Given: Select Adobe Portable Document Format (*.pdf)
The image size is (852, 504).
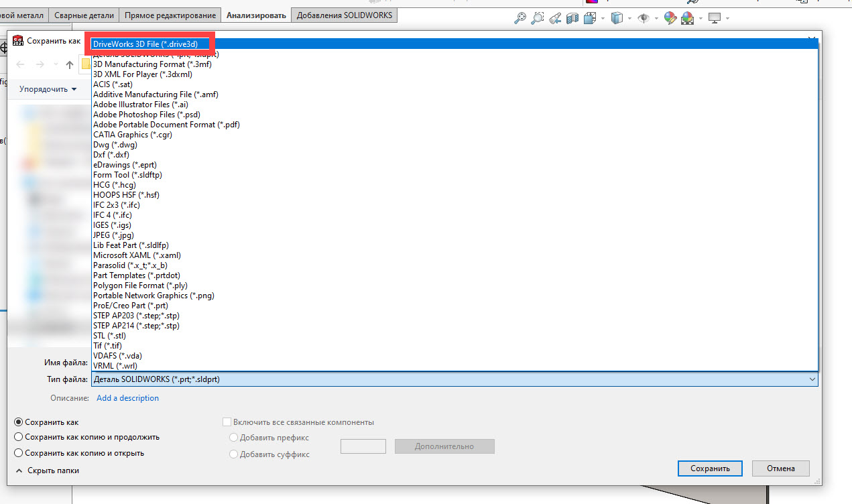Looking at the screenshot, I should [454, 125].
